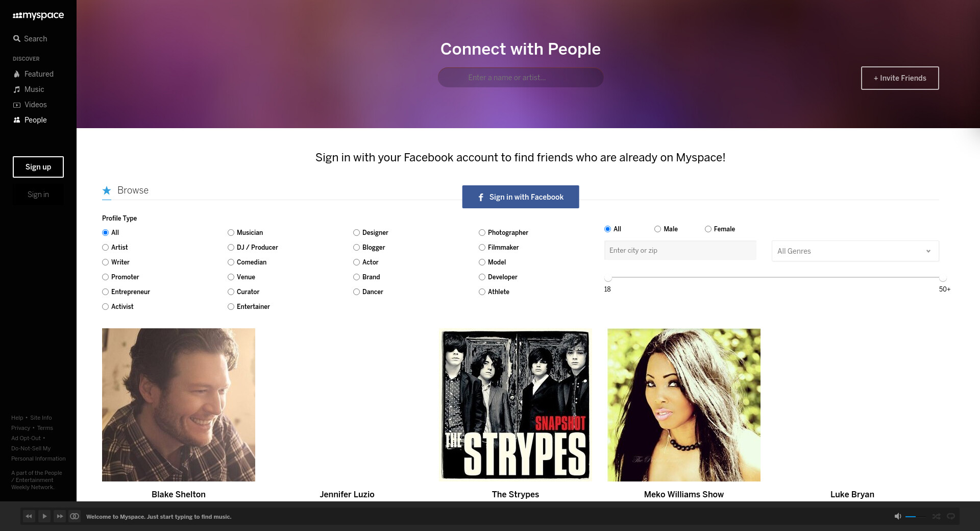
Task: Open the Terms link
Action: 45,428
